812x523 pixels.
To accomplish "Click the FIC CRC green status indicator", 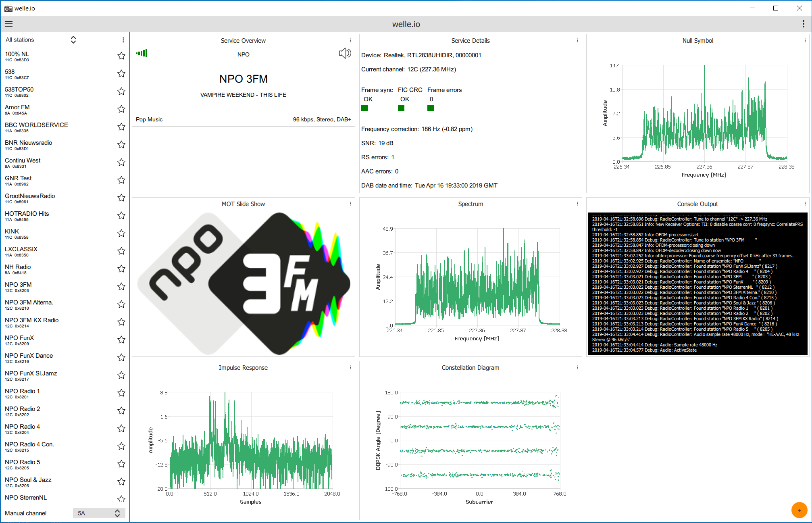I will (x=401, y=108).
